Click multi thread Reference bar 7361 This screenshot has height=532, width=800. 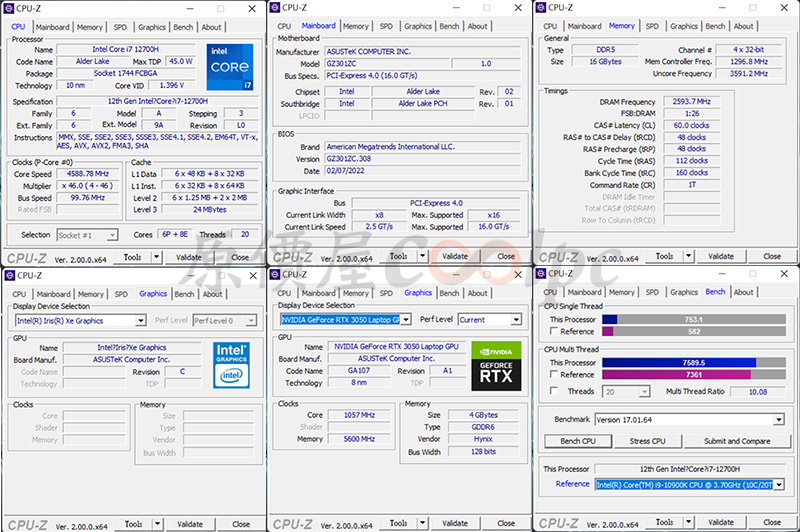click(x=694, y=374)
